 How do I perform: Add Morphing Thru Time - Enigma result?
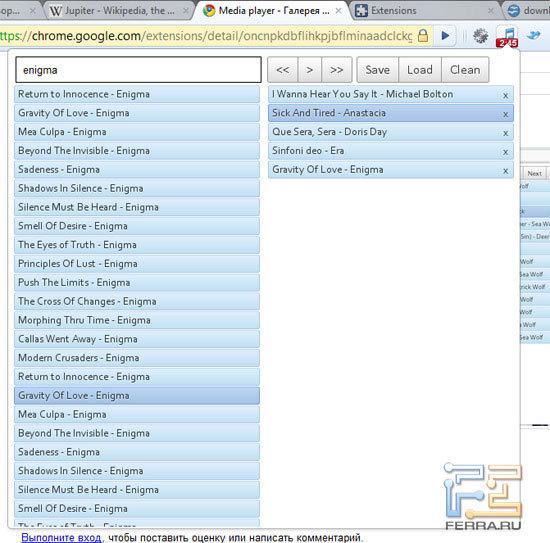click(137, 320)
